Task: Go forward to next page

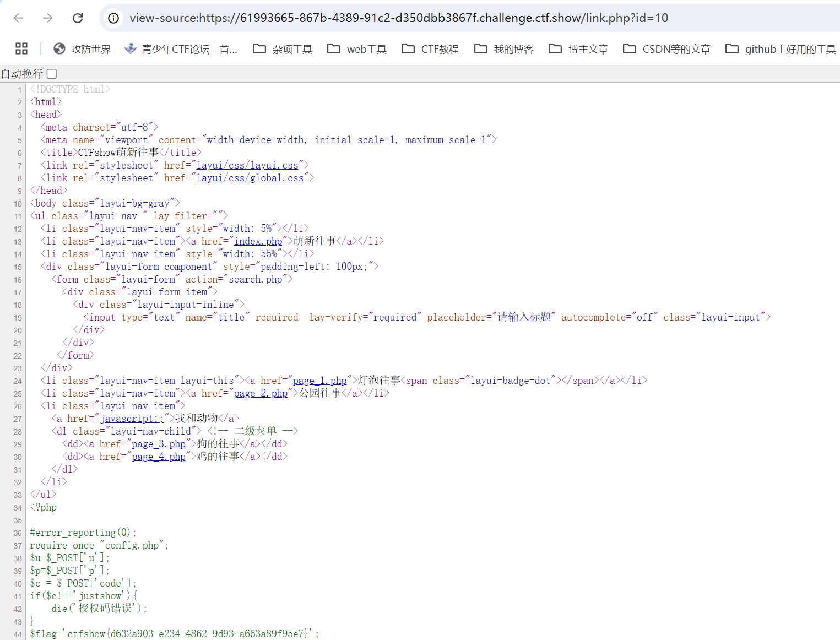Action: pyautogui.click(x=48, y=18)
